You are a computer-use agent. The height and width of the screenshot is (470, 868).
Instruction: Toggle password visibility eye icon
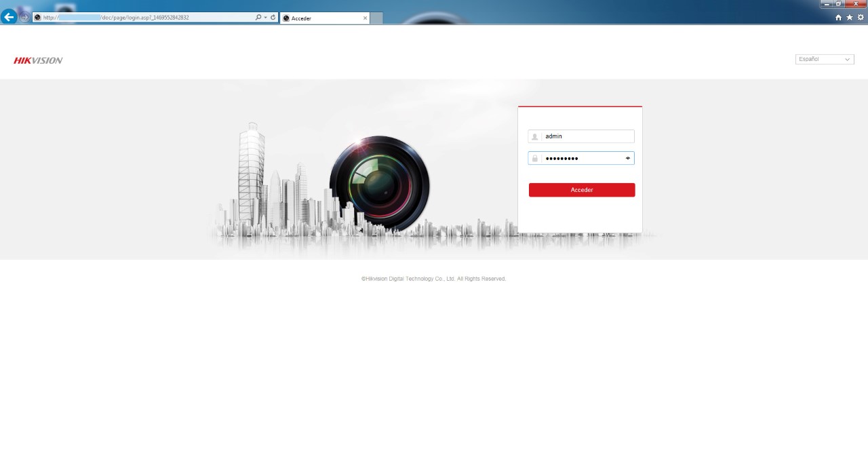pyautogui.click(x=628, y=158)
